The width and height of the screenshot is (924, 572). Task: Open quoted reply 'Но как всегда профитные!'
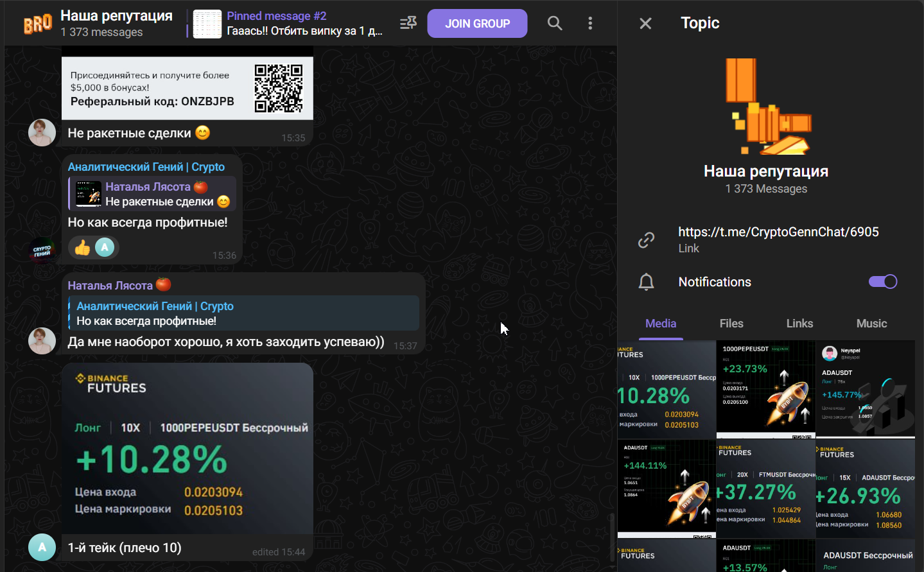pos(243,313)
